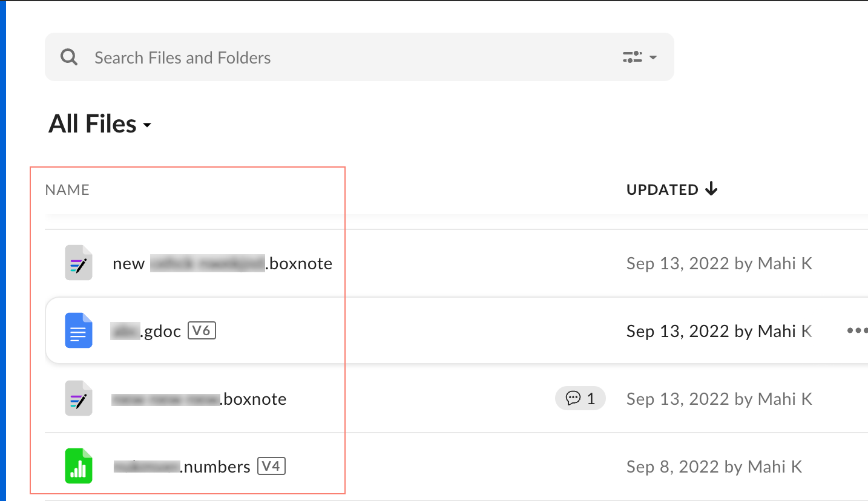Click the first boxnote file icon
The height and width of the screenshot is (501, 868).
(79, 263)
